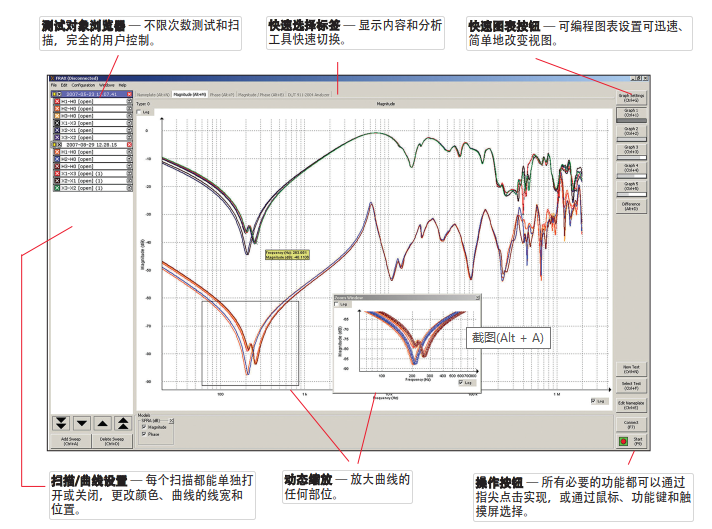Screen dimensions: 712x529
Task: Open the dropdown on first H1-H0 [open] sweep
Action: point(129,101)
